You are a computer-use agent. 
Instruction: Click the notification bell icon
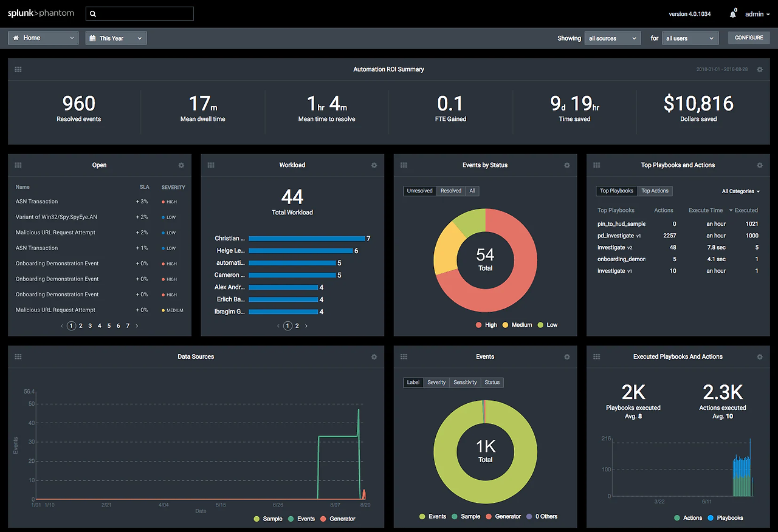pyautogui.click(x=732, y=13)
